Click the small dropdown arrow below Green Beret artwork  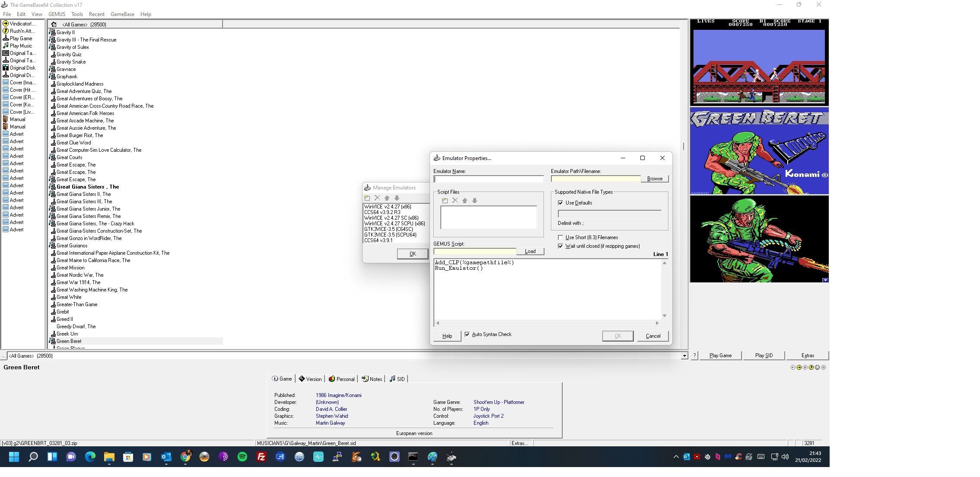(x=825, y=280)
